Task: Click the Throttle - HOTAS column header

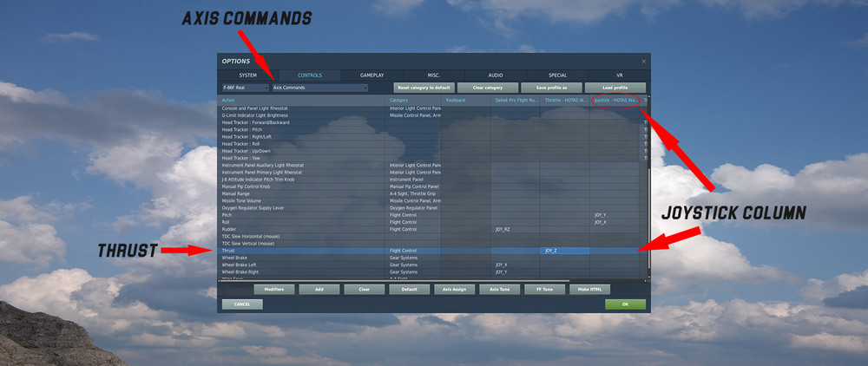Action: [x=565, y=100]
